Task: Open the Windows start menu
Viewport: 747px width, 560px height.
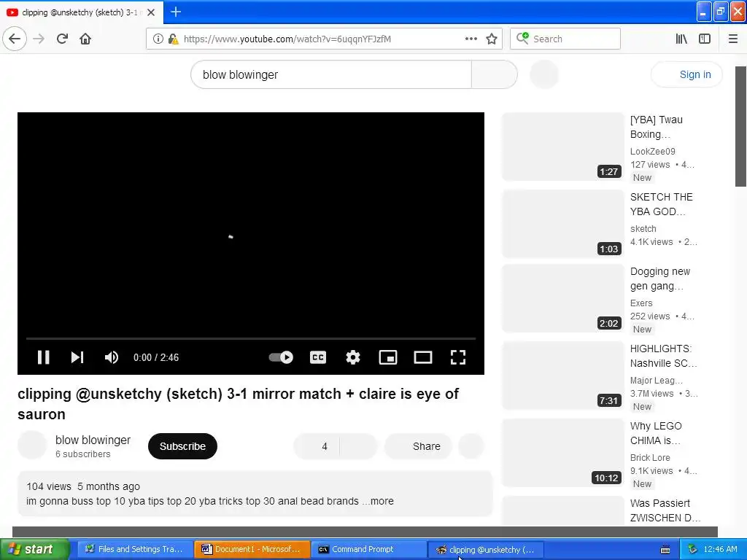Action: 34,549
